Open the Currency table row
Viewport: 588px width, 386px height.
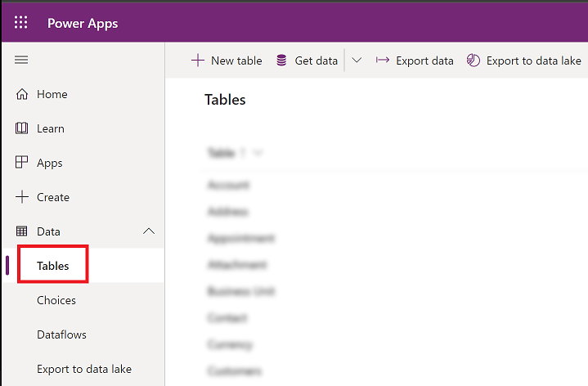point(230,344)
